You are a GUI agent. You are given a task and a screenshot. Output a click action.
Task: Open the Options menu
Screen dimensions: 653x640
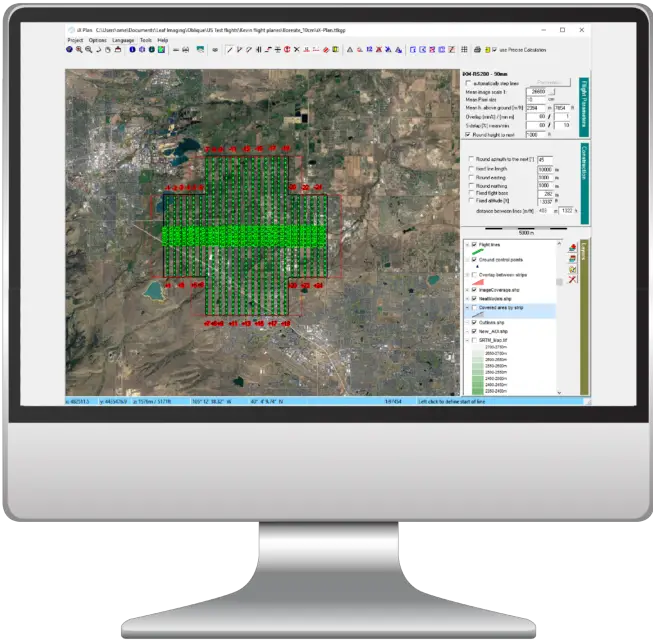tap(97, 40)
